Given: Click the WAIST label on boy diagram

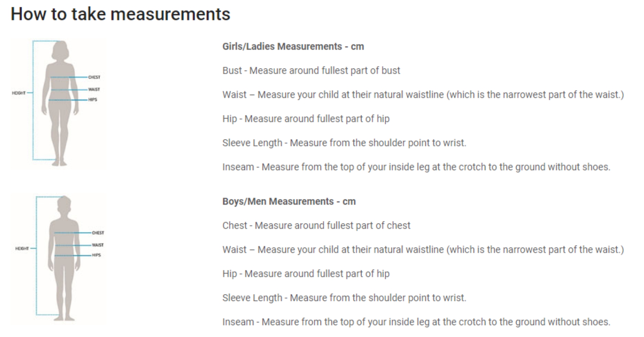Looking at the screenshot, I should [x=97, y=245].
